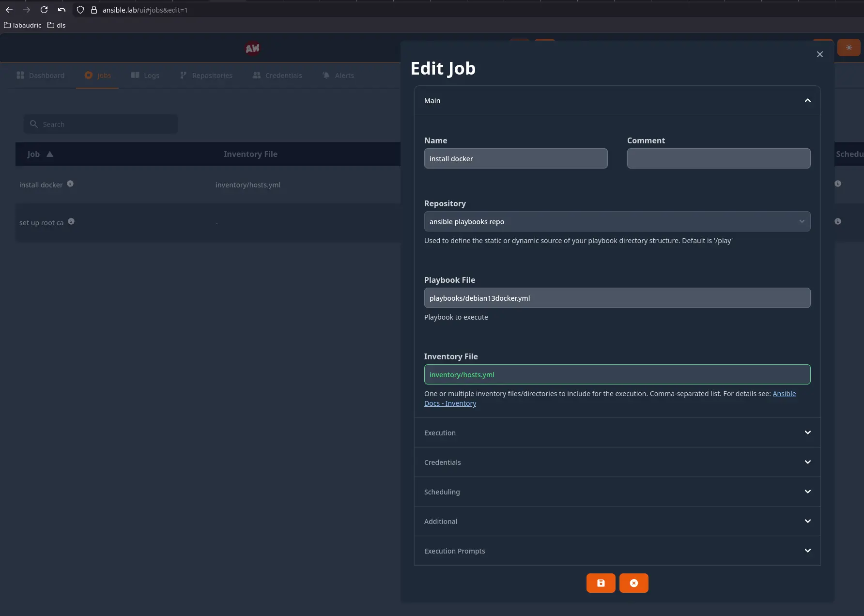Close the Edit Job panel
This screenshot has width=864, height=616.
pyautogui.click(x=819, y=54)
